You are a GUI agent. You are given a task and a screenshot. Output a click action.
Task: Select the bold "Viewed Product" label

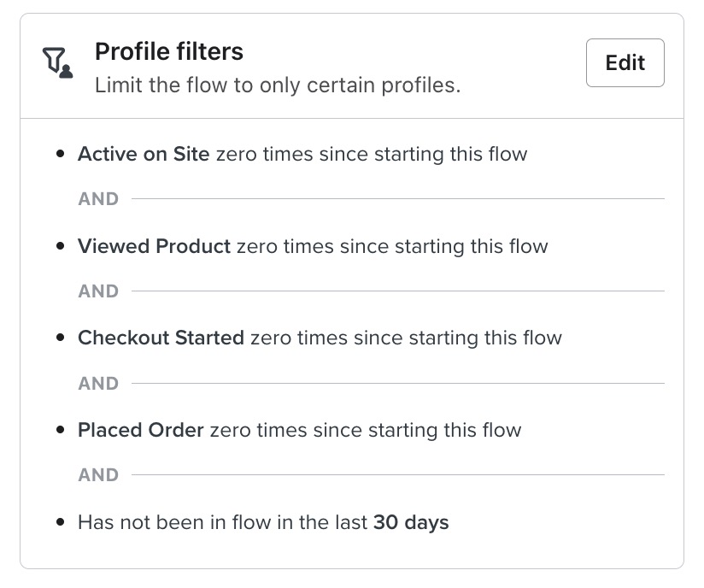point(154,247)
